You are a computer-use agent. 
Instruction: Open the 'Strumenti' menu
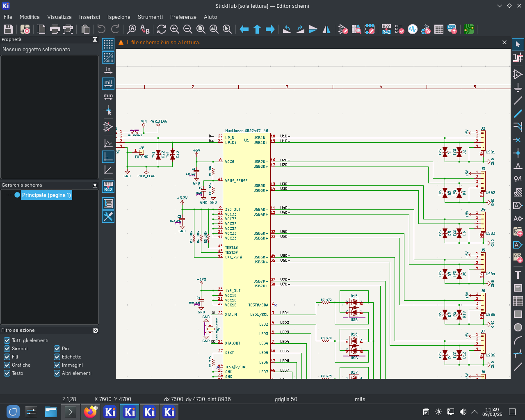150,17
